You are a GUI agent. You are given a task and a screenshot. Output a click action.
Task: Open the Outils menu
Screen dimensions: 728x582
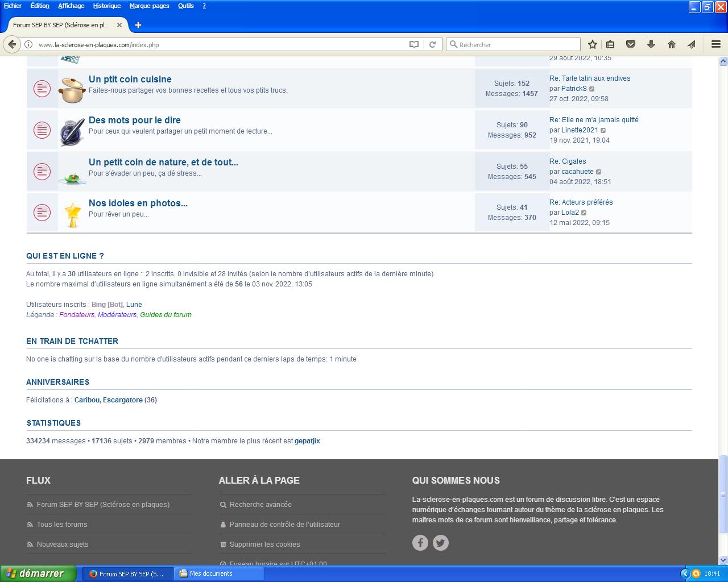[186, 6]
